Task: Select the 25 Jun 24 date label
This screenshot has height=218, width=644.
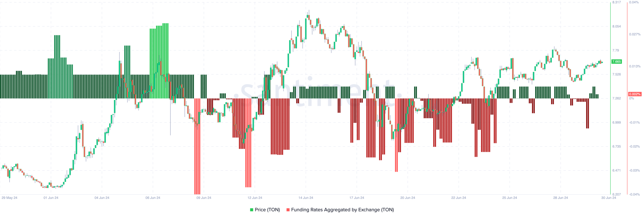Action: tap(510, 198)
